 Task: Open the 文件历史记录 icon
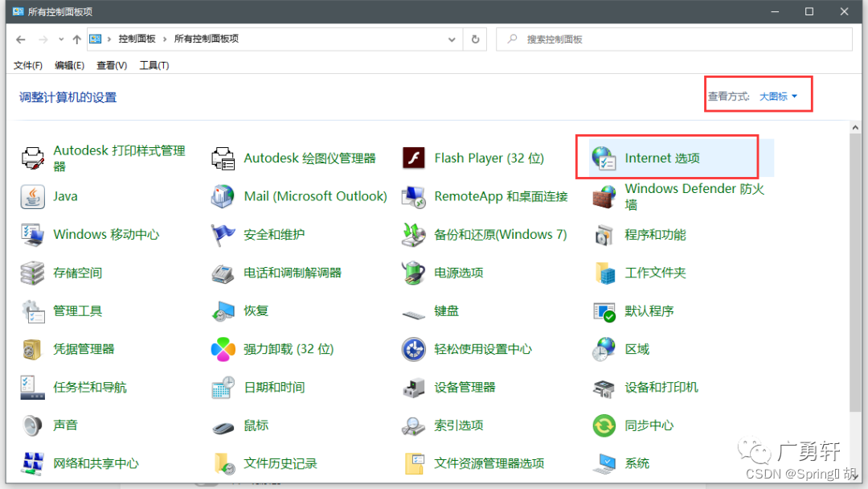point(223,463)
